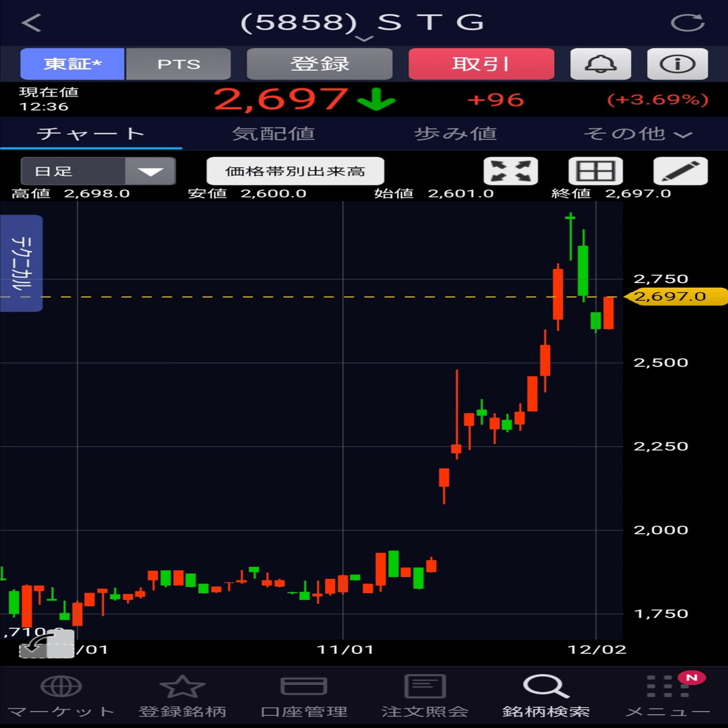The height and width of the screenshot is (728, 728).
Task: Tap the 2,500 price axis label
Action: (661, 362)
